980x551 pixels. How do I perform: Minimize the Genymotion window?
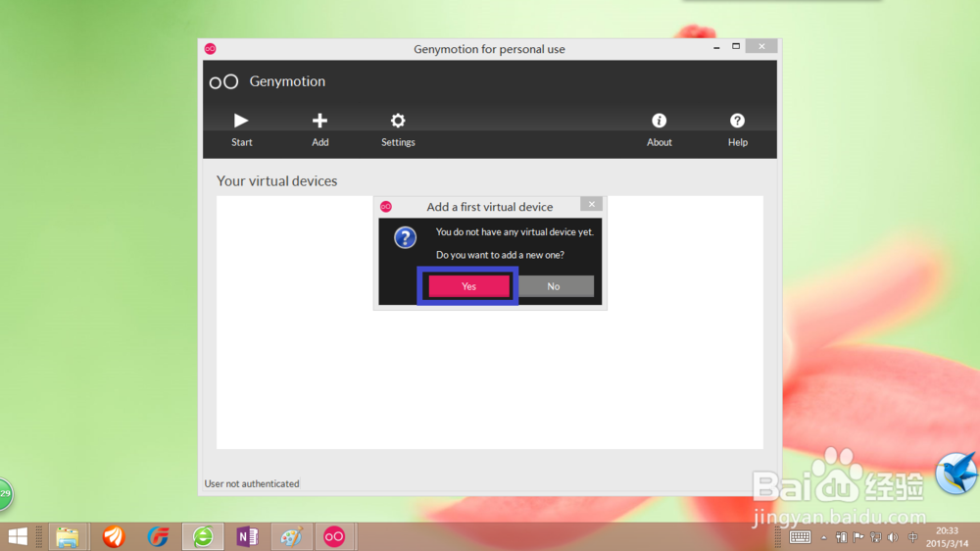(x=716, y=47)
